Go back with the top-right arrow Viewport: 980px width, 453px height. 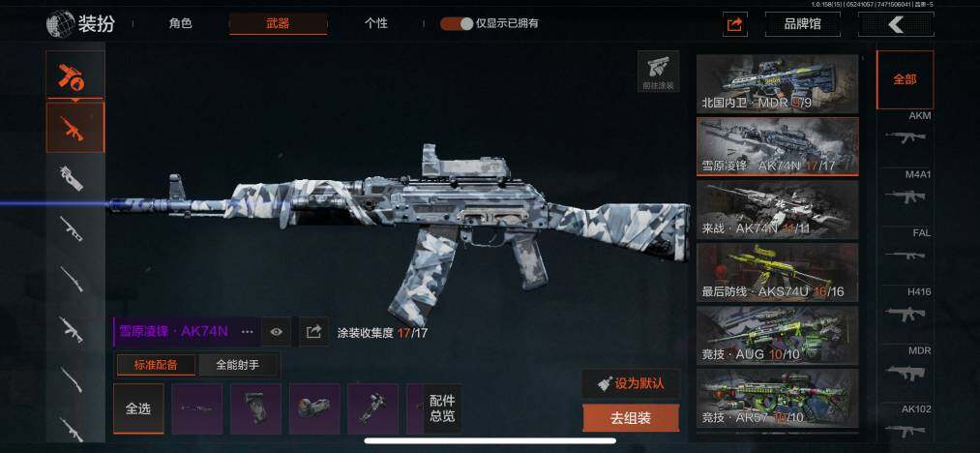pyautogui.click(x=896, y=24)
